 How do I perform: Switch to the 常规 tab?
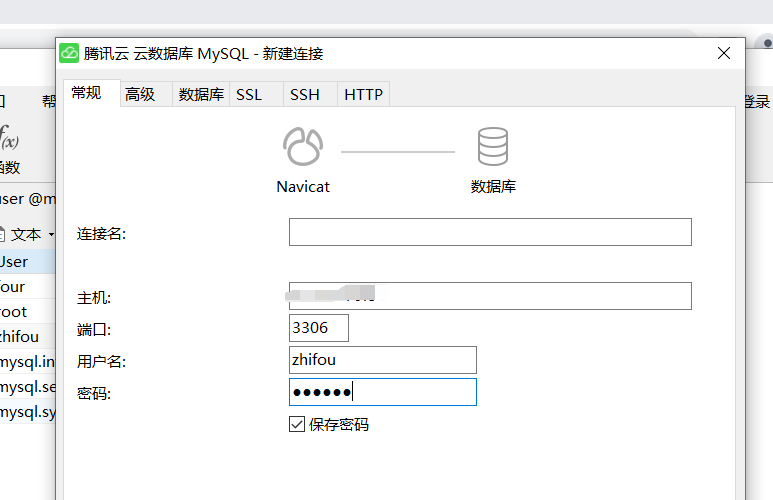[92, 93]
